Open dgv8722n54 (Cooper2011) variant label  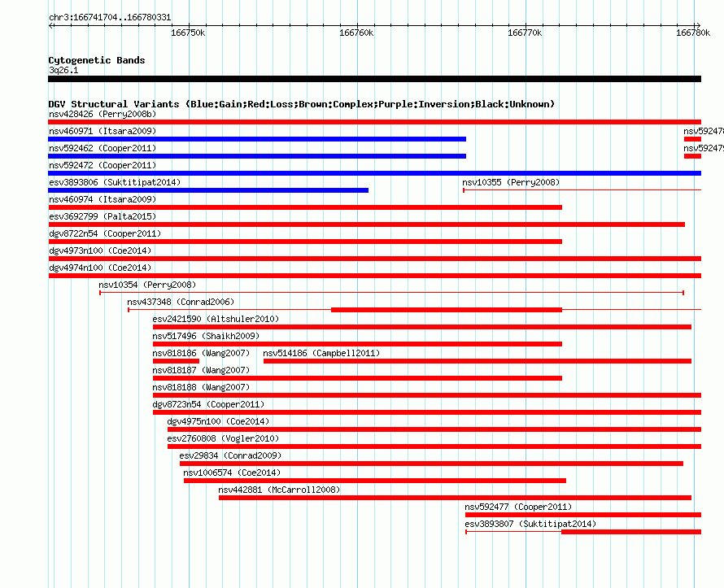coord(105,233)
